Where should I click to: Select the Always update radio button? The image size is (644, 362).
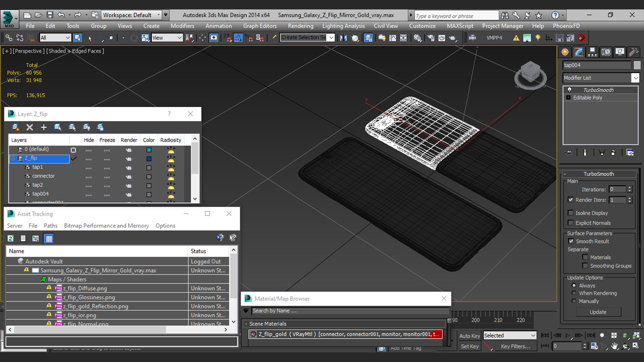tap(574, 286)
